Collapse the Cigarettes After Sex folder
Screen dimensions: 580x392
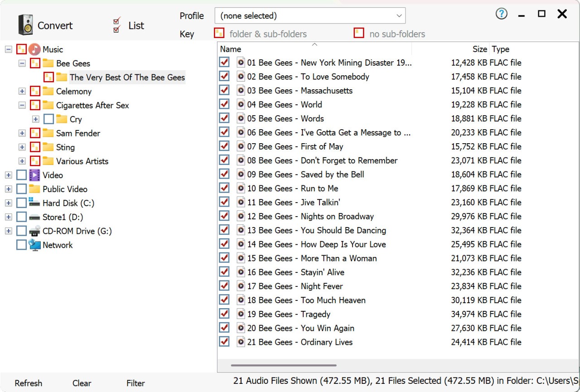tap(22, 105)
